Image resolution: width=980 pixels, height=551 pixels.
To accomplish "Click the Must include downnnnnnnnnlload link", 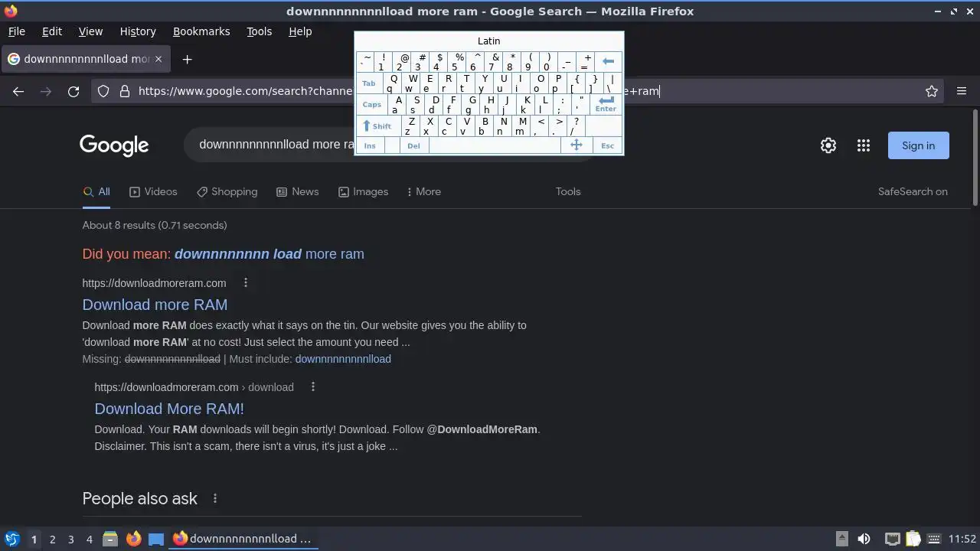I will 343,359.
